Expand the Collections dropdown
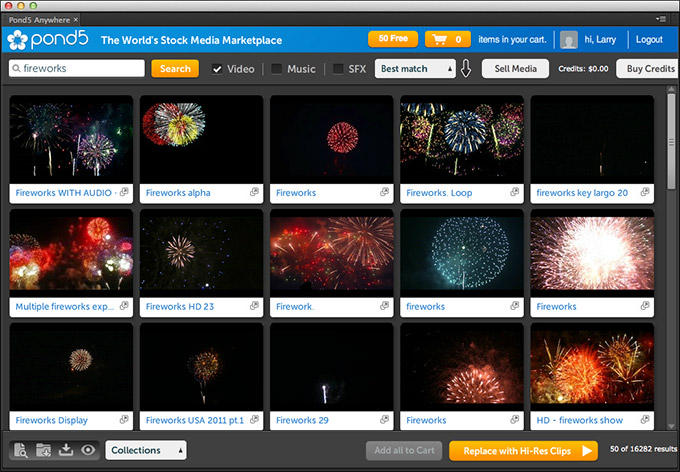The image size is (680, 472). pyautogui.click(x=146, y=450)
